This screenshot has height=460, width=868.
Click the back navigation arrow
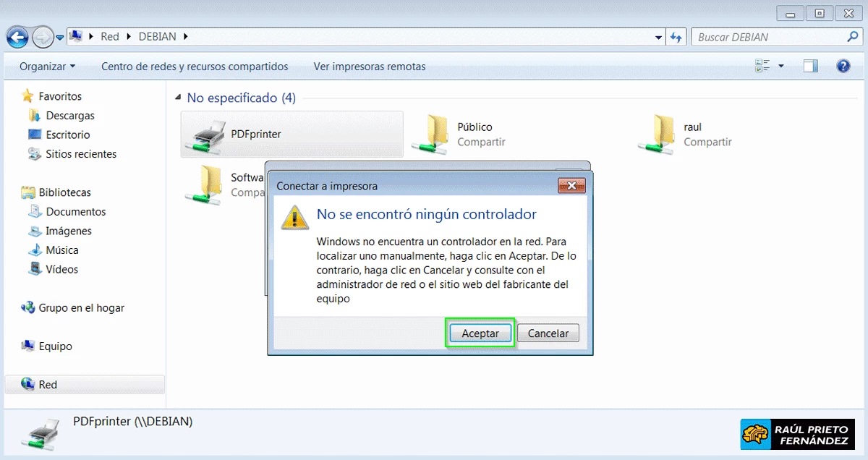[x=17, y=37]
